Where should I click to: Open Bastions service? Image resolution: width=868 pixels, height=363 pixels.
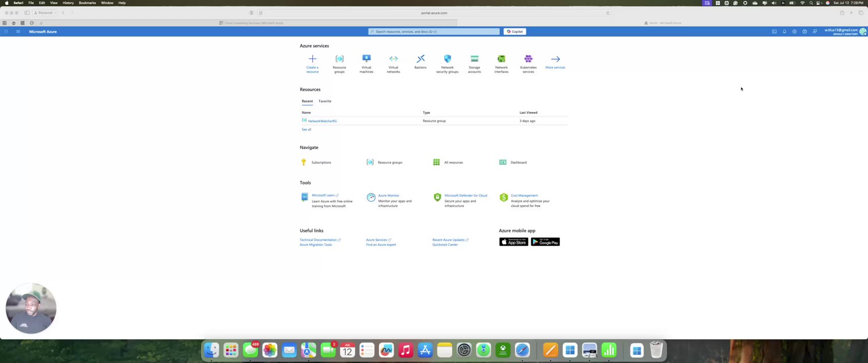click(x=420, y=62)
